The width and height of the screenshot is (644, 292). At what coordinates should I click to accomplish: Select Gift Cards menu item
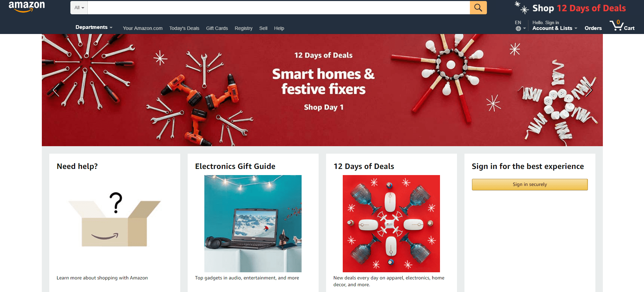click(x=217, y=28)
